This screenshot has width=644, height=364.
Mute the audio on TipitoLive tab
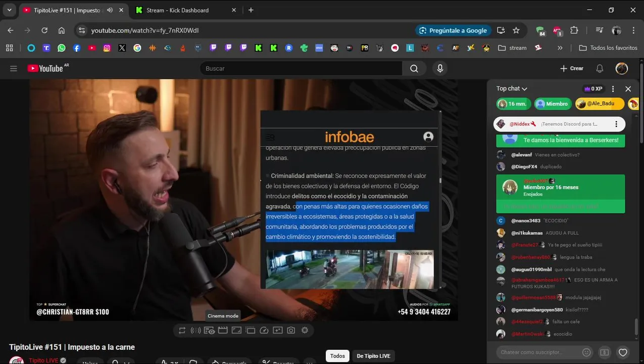click(x=110, y=10)
